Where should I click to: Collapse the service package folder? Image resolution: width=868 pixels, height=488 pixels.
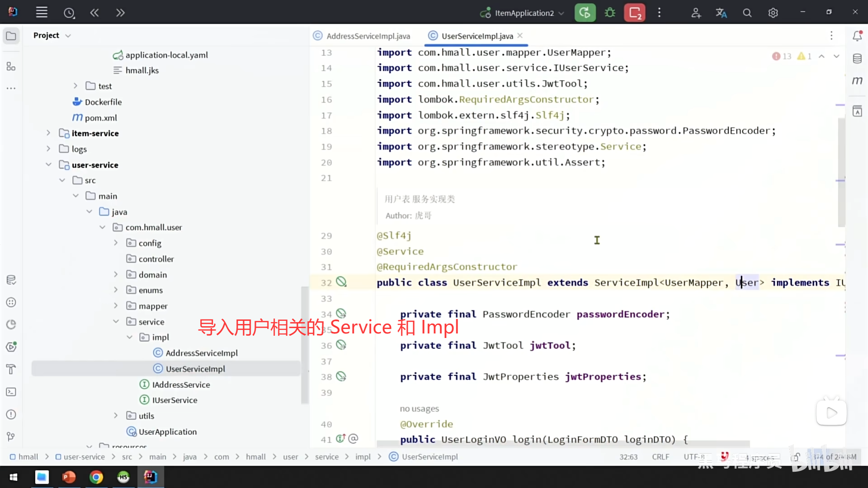coord(116,322)
